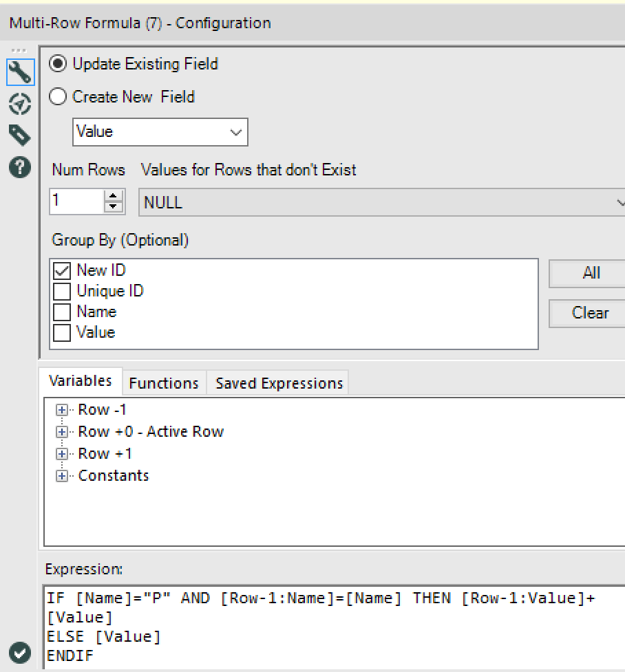The width and height of the screenshot is (625, 672).
Task: Open the field selector dropdown showing Value
Action: 237,132
